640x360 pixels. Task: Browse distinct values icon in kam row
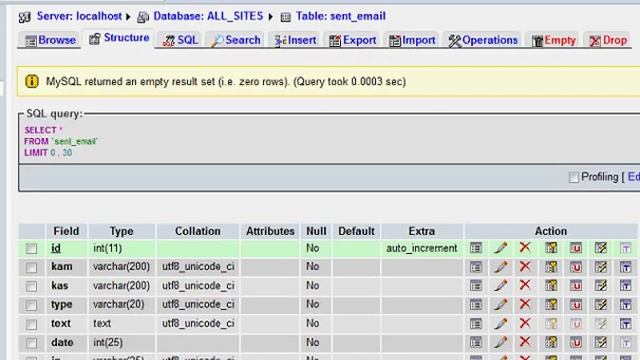point(476,267)
